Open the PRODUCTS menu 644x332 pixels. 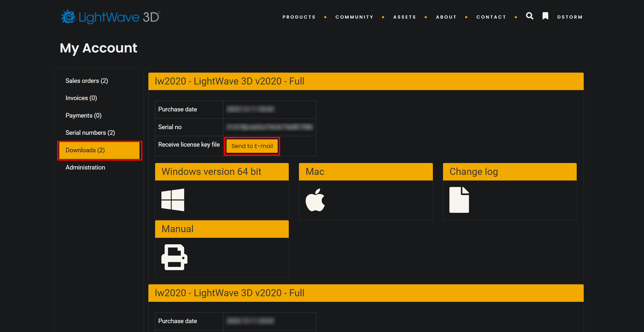(299, 17)
